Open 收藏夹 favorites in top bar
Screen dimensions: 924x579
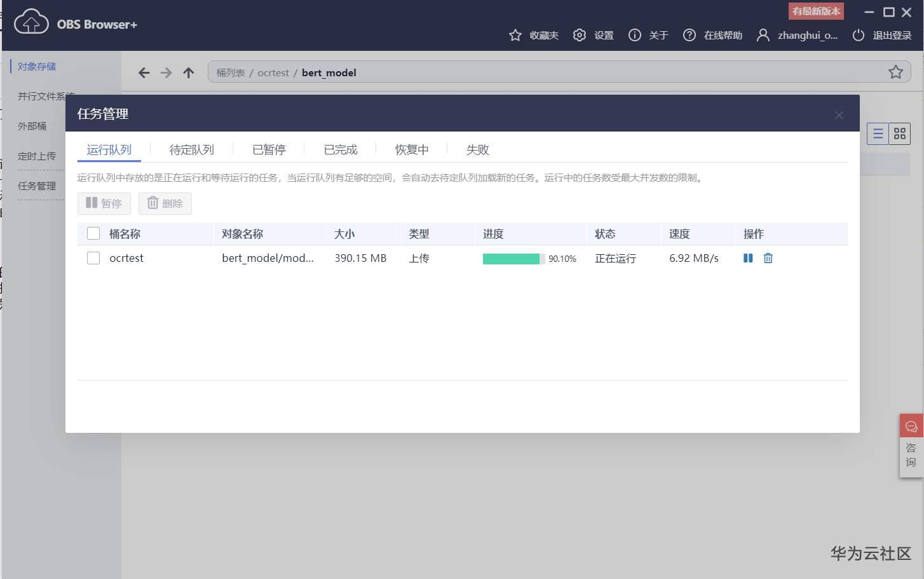tap(534, 35)
